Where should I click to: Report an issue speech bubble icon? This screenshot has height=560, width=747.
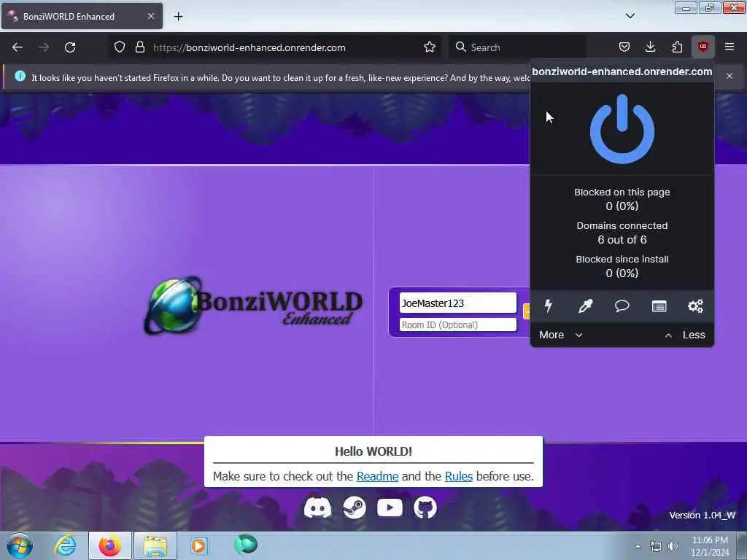pos(622,306)
